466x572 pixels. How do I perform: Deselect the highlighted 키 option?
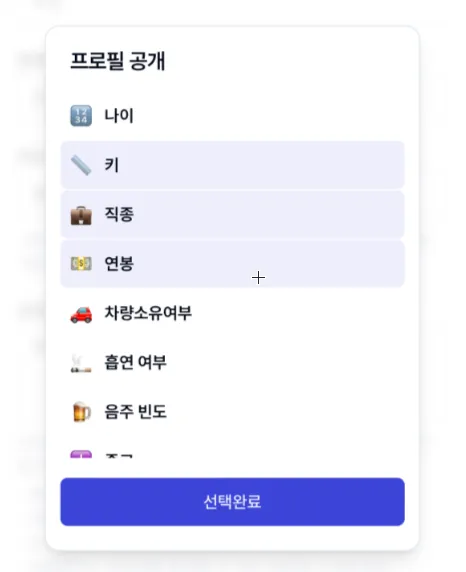[232, 165]
